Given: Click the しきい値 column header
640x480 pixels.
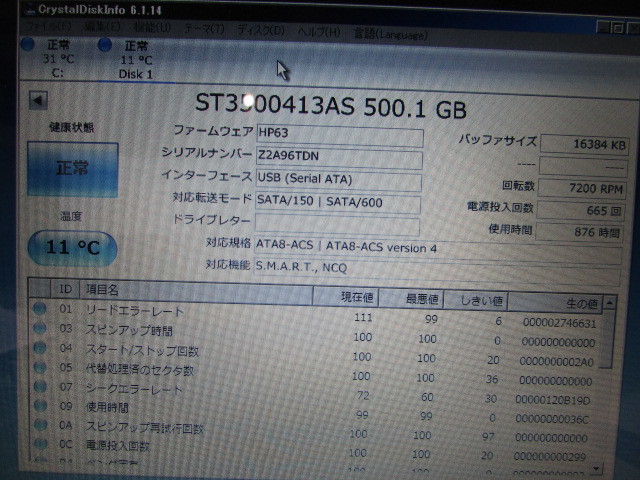Looking at the screenshot, I should coord(476,301).
